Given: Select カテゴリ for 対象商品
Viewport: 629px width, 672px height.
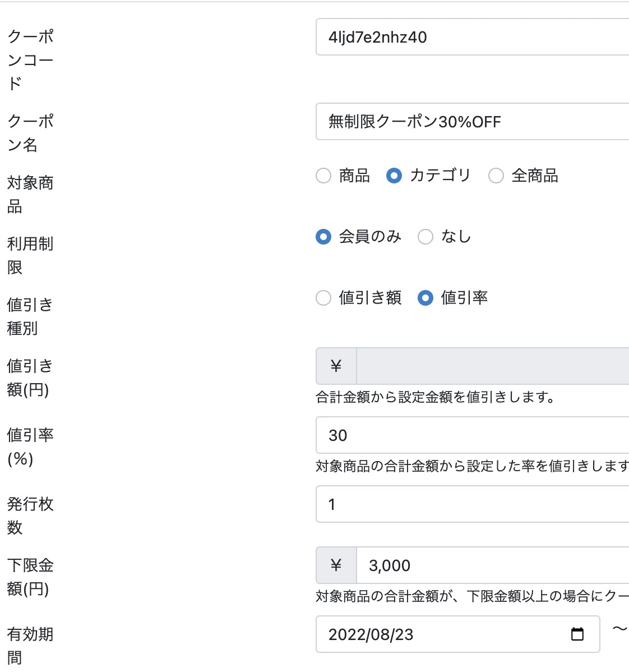Looking at the screenshot, I should click(394, 176).
